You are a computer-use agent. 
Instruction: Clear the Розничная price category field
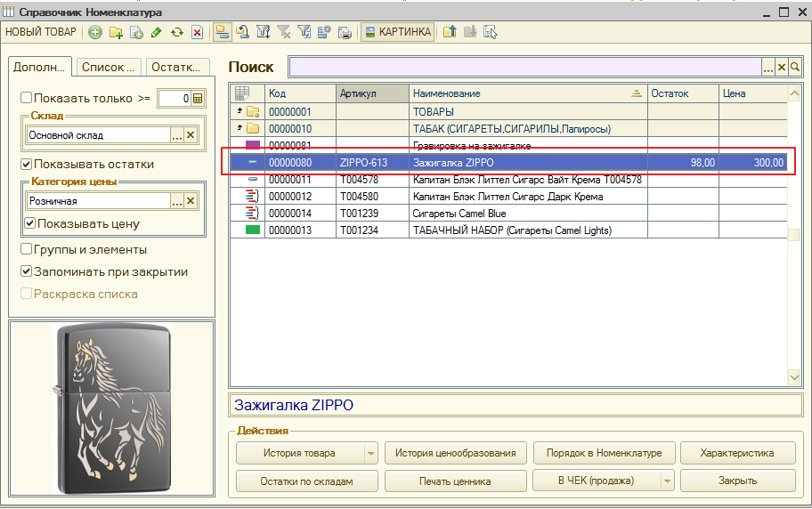tap(191, 201)
